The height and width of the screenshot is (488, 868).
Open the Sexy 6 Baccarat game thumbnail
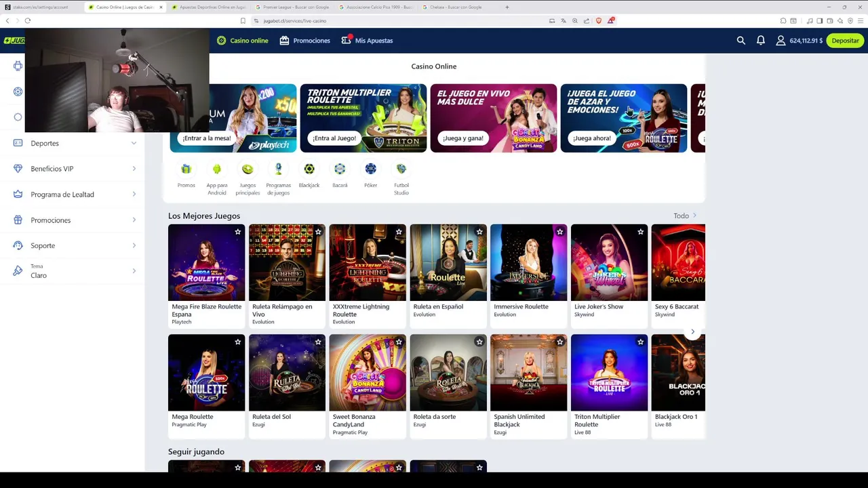(678, 263)
